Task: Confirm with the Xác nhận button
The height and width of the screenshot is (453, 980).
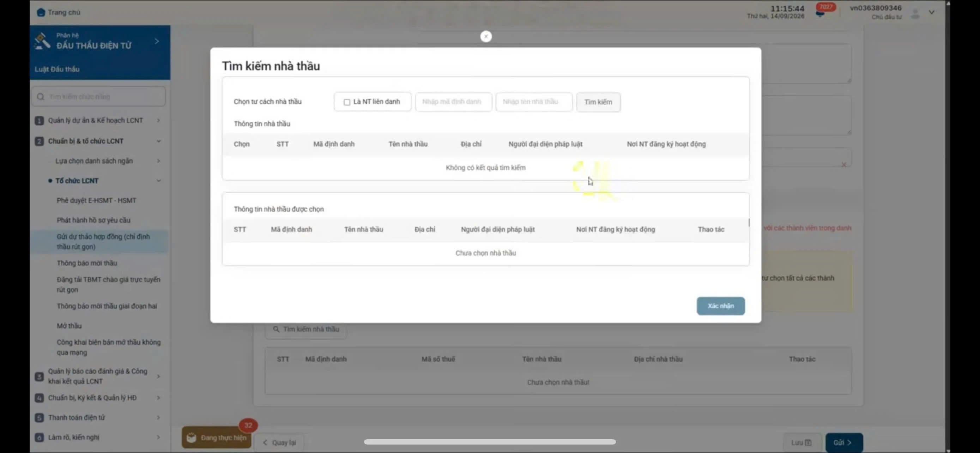Action: tap(721, 306)
